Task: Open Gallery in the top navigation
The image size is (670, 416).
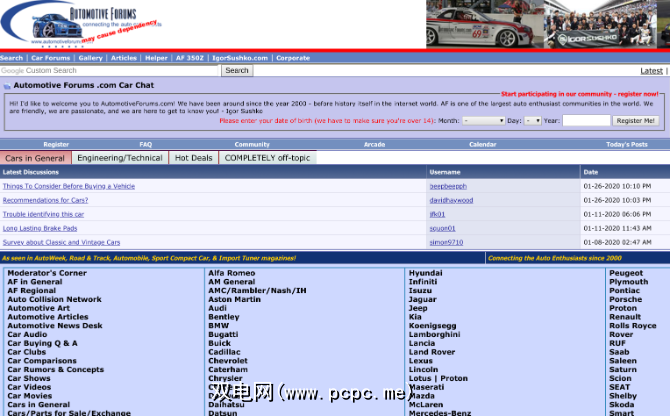Action: pyautogui.click(x=90, y=58)
